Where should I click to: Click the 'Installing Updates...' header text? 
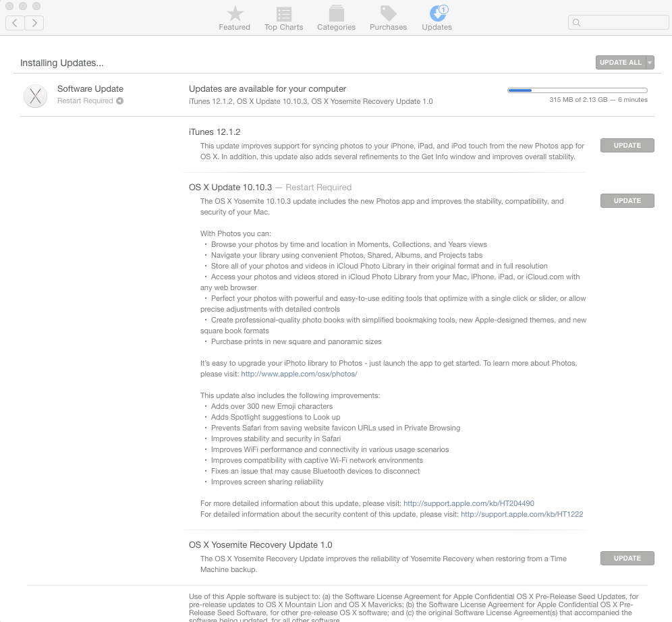click(61, 63)
